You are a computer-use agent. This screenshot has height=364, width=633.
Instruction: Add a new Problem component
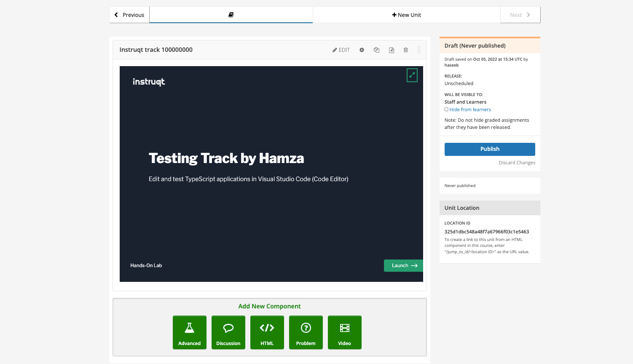(306, 332)
